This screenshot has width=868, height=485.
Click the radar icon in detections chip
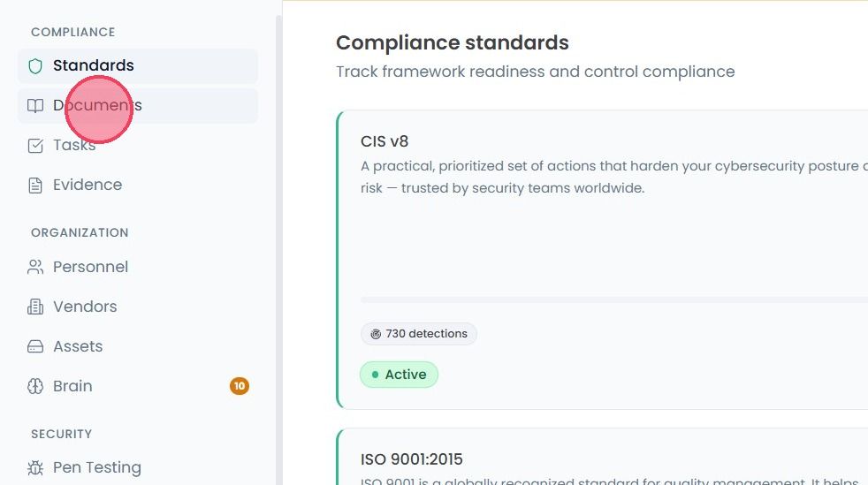tap(376, 334)
